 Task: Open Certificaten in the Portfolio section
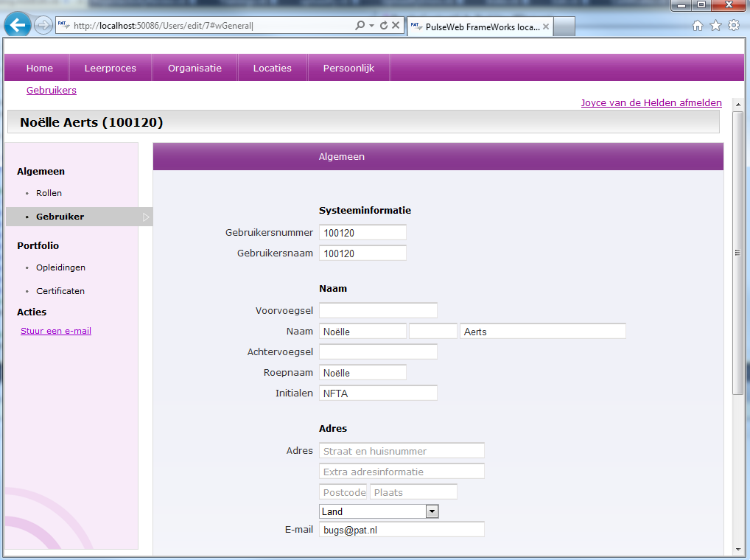(x=60, y=291)
